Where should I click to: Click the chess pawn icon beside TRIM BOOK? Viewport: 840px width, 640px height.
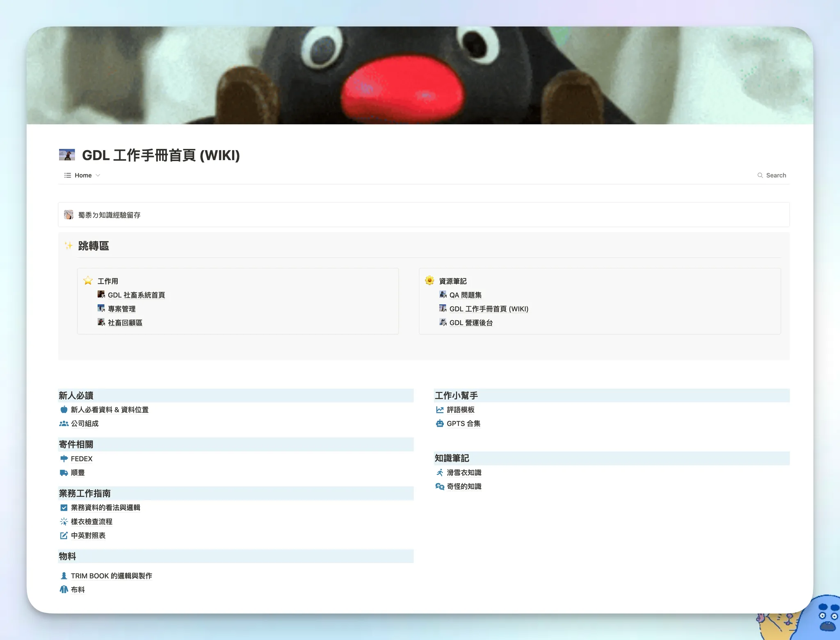pos(64,576)
